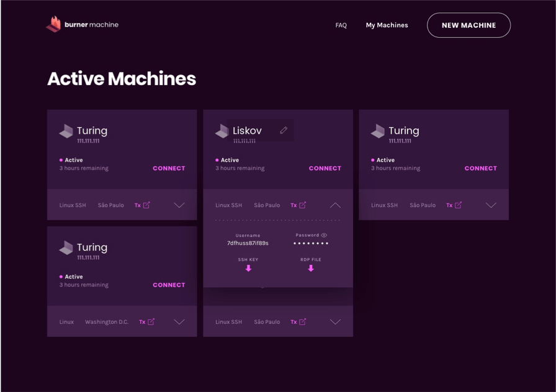
Task: Open the Tx link on the Washington D.C. machine
Action: (146, 322)
